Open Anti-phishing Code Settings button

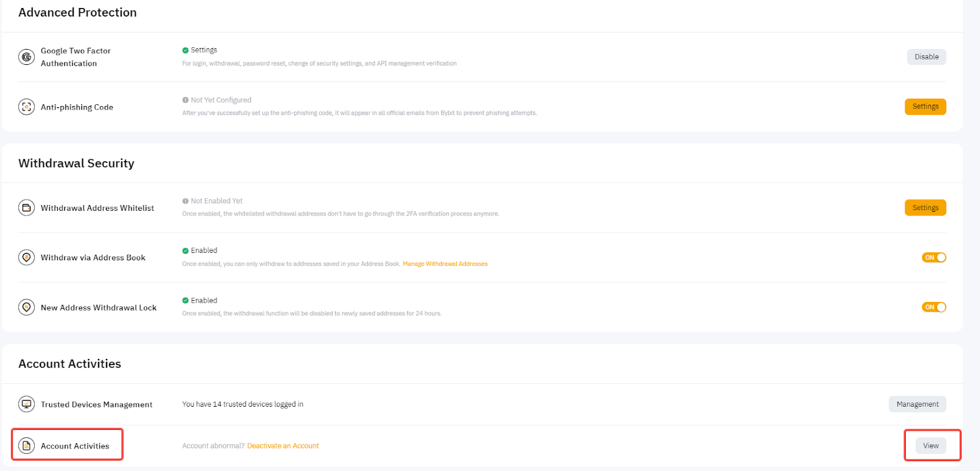tap(925, 107)
